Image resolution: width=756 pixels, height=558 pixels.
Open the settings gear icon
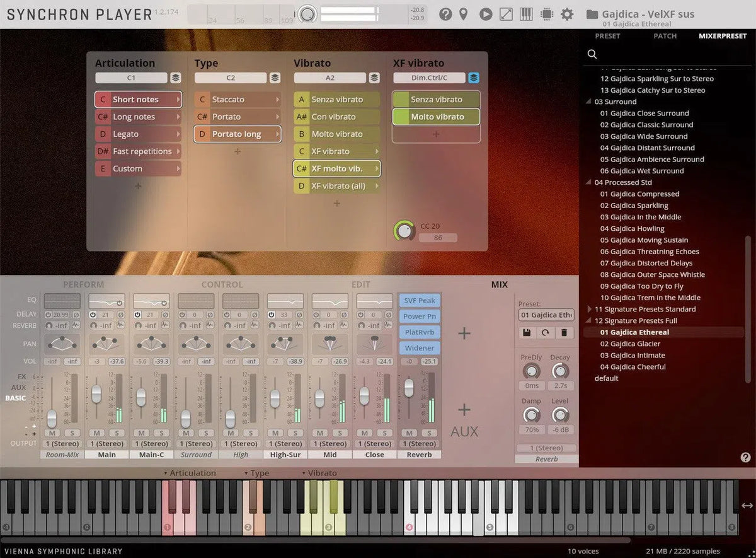(567, 14)
